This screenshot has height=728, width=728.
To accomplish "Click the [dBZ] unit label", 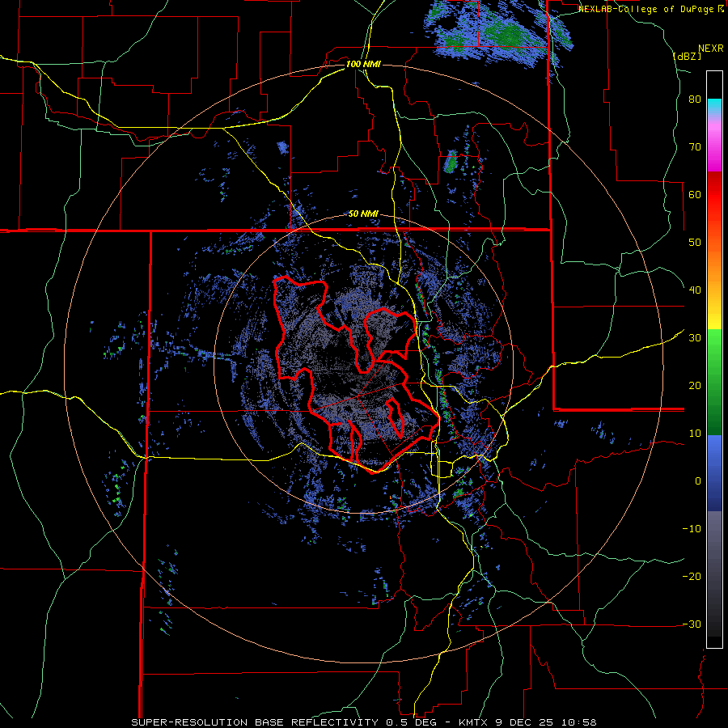I will click(687, 56).
